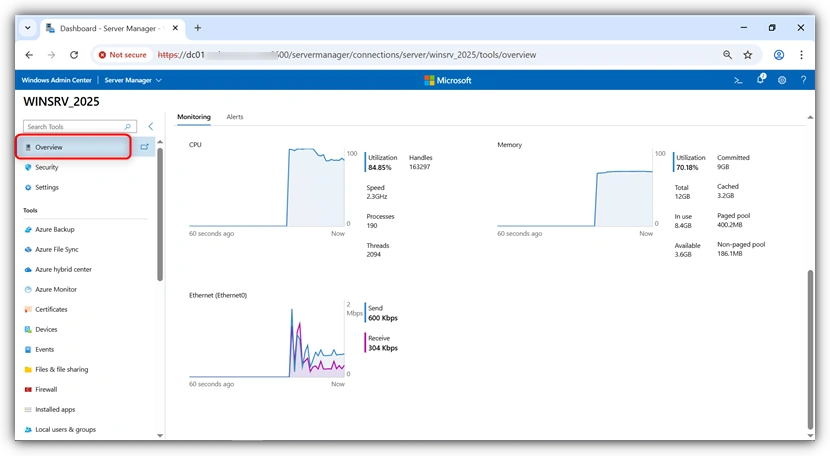
Task: Reload the page with the refresh icon
Action: [x=74, y=55]
